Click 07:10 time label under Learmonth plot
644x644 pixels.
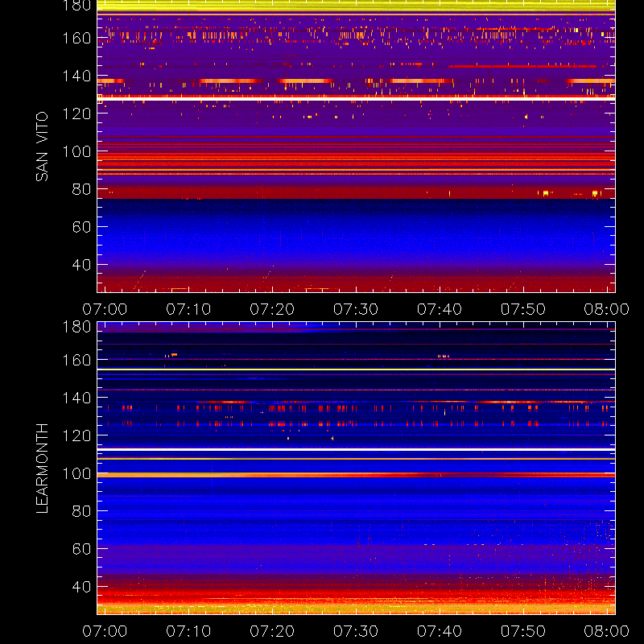click(188, 631)
